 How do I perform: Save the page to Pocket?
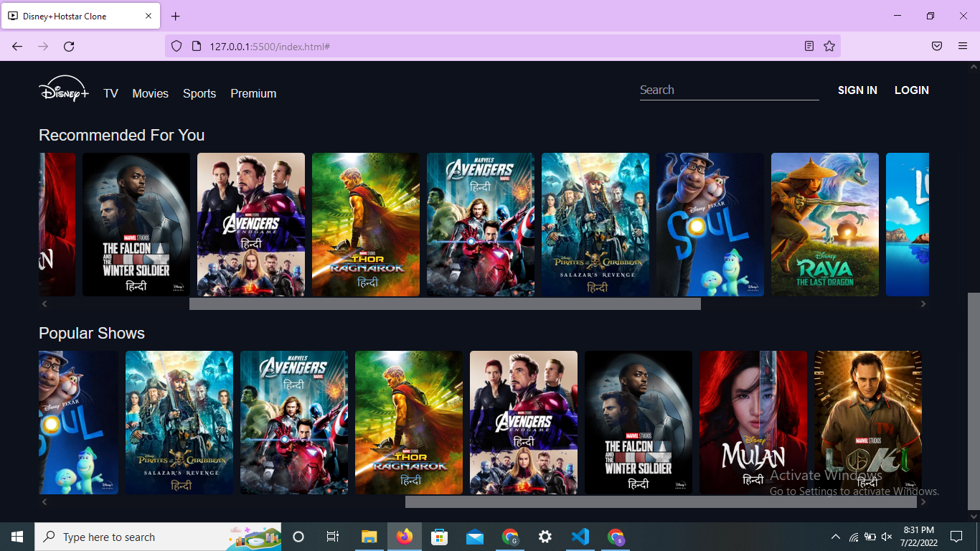click(x=936, y=45)
